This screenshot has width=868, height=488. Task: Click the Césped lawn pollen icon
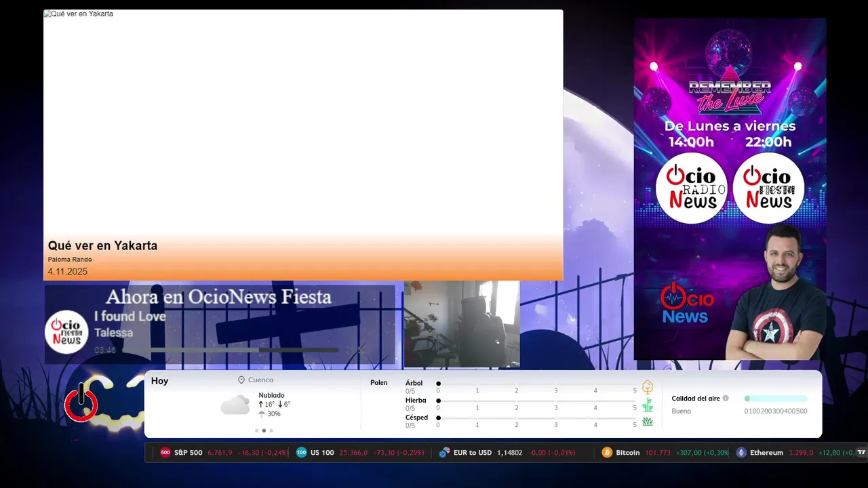[648, 422]
